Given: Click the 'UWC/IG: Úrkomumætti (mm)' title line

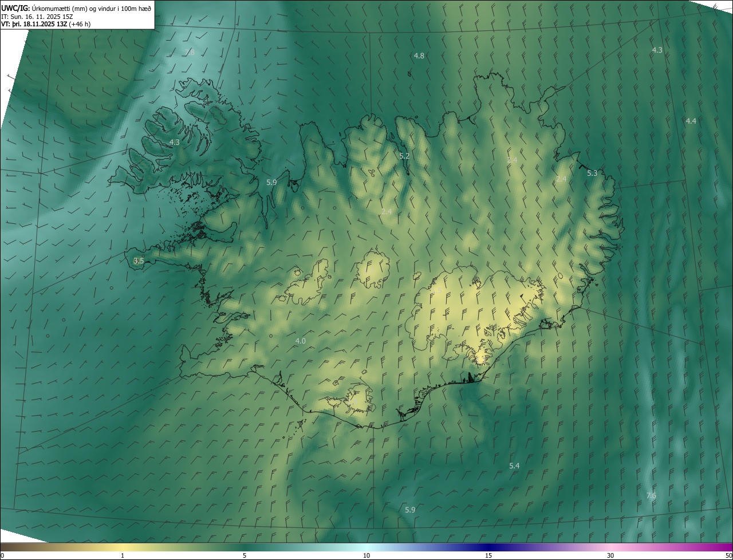Looking at the screenshot, I should coord(76,8).
